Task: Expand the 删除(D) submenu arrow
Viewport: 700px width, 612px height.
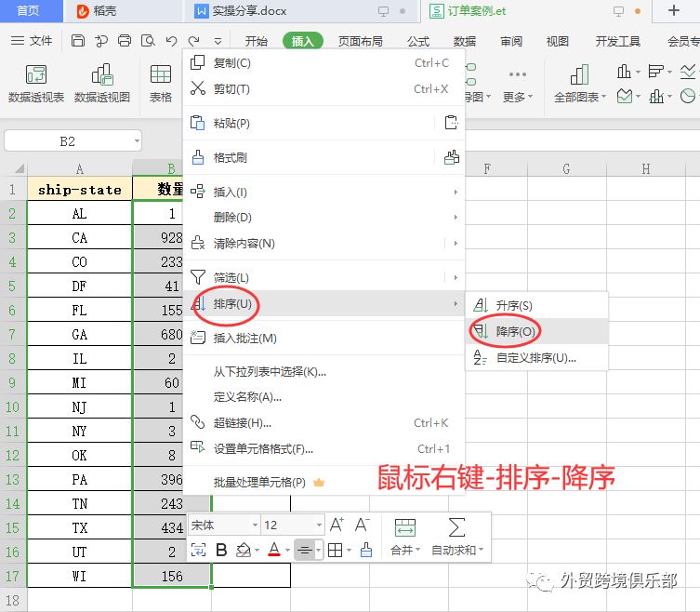Action: (456, 217)
